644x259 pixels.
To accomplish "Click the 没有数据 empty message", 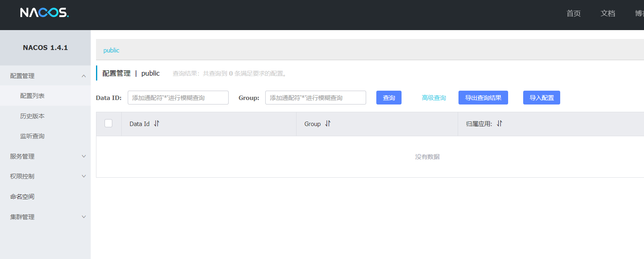I will [427, 157].
